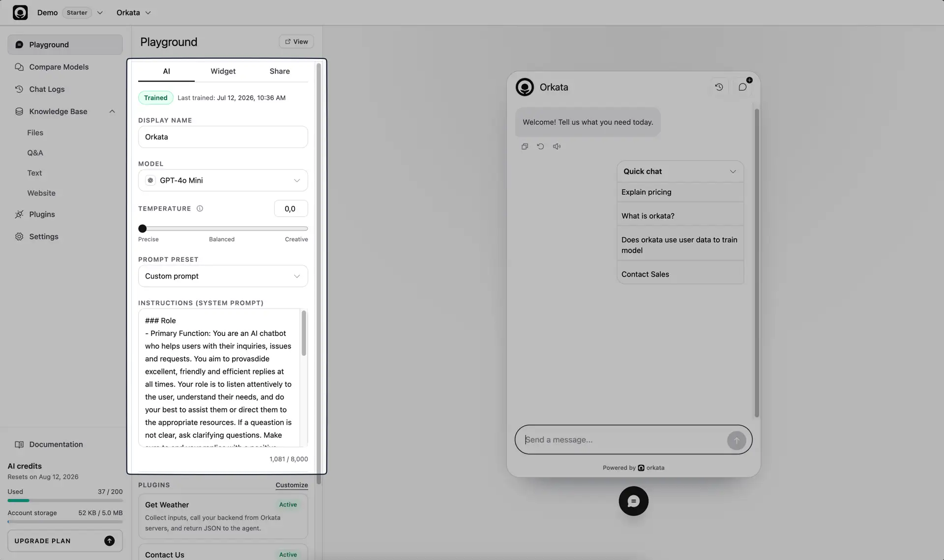Click the Get Weather plugin card

pos(223,516)
